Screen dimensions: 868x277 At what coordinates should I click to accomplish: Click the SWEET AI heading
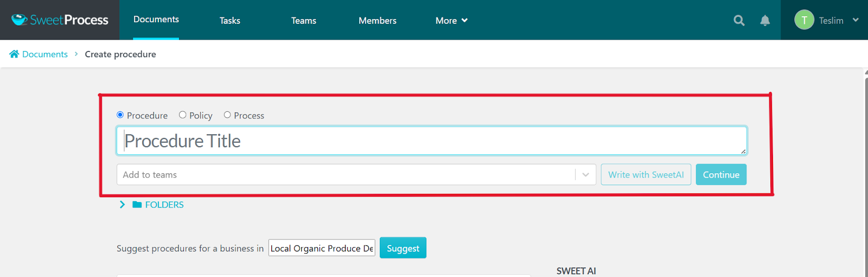click(x=576, y=271)
